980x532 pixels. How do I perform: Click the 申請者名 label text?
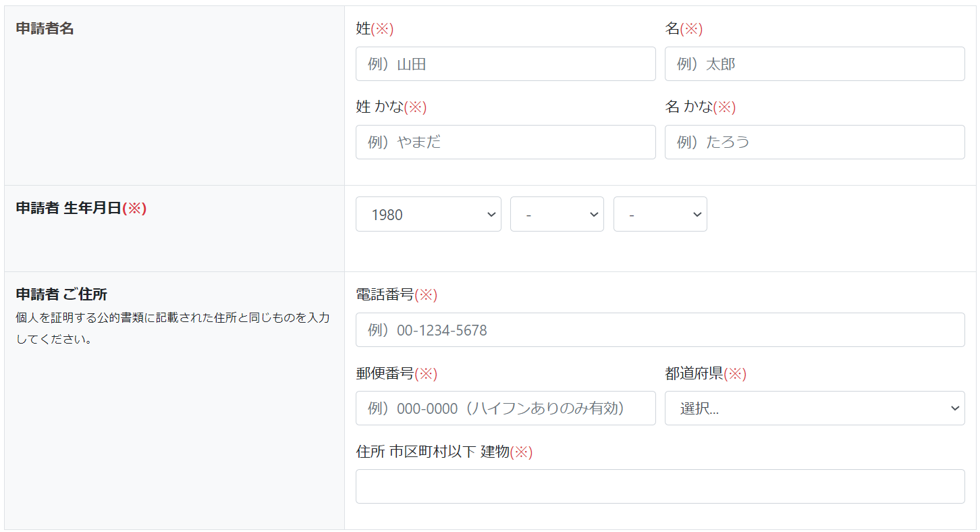click(45, 28)
